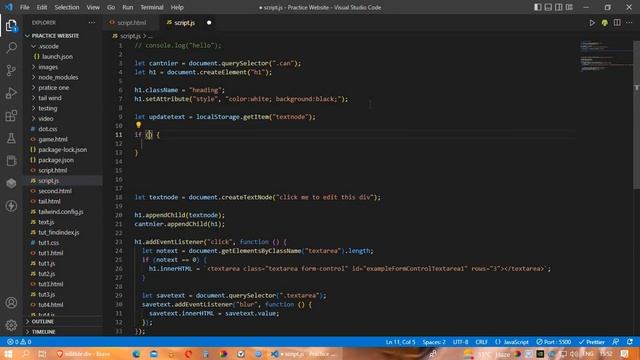Open Windows Start menu
This screenshot has height=360, width=640.
click(8, 353)
